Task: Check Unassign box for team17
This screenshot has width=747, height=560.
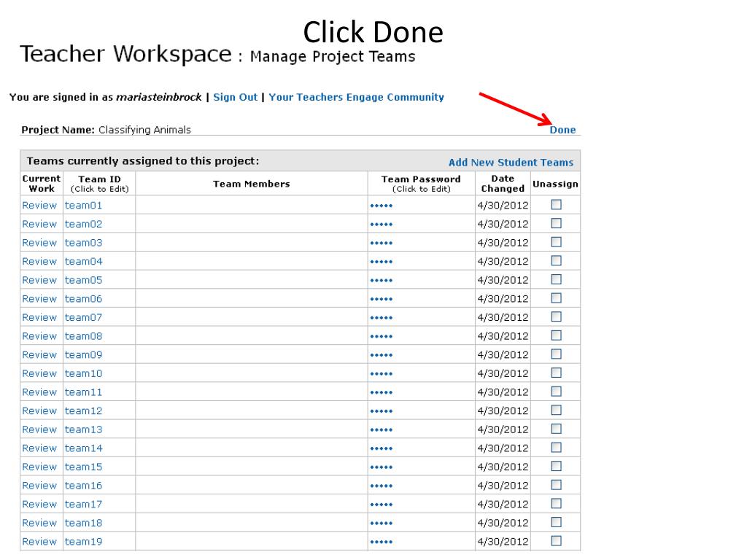Action: 556,503
